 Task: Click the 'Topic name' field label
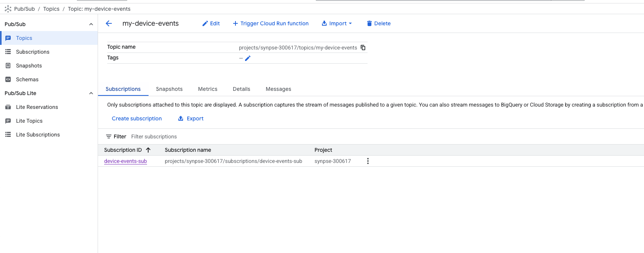(121, 47)
